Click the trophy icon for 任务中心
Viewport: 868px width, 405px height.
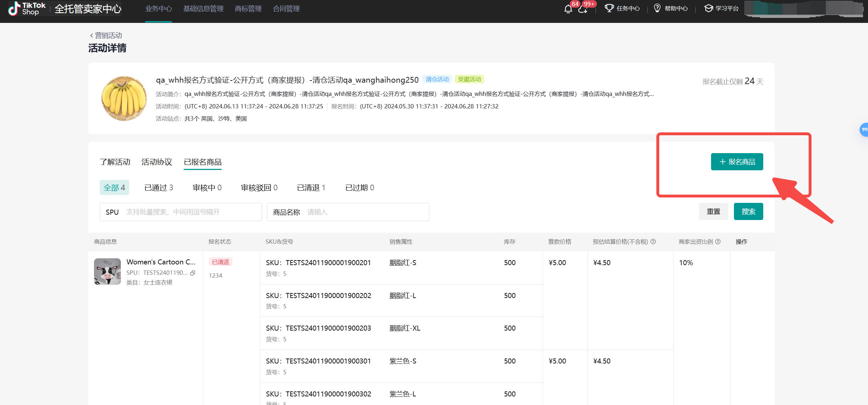click(x=609, y=8)
